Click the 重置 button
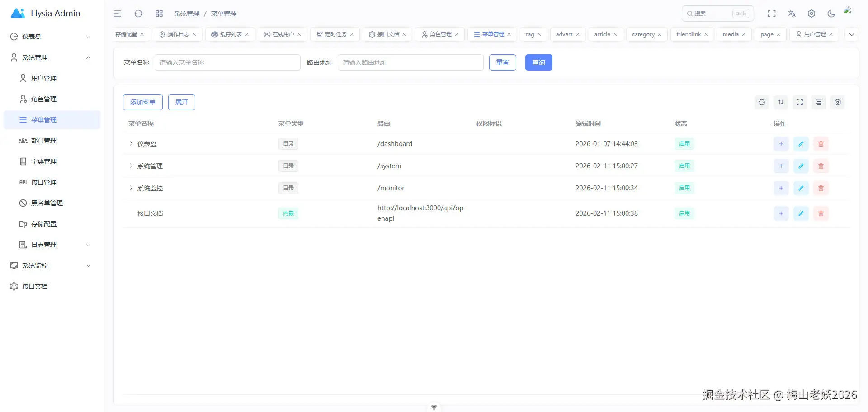This screenshot has height=412, width=868. point(503,62)
